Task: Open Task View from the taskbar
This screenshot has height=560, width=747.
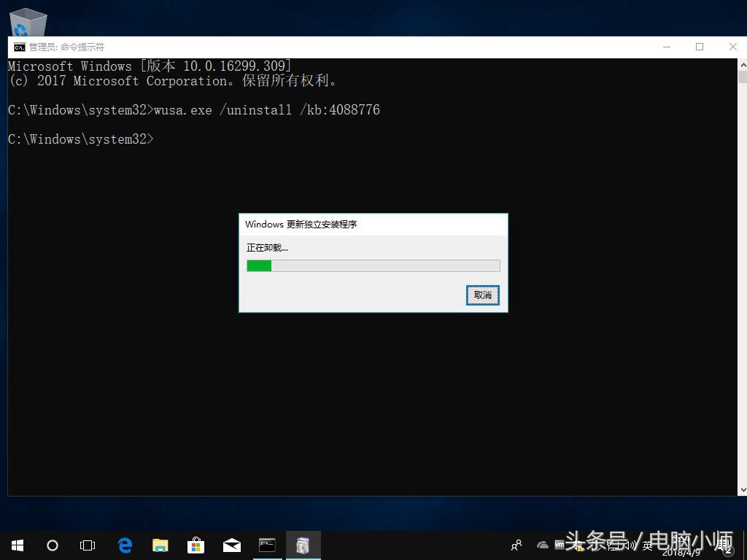Action: [x=88, y=545]
